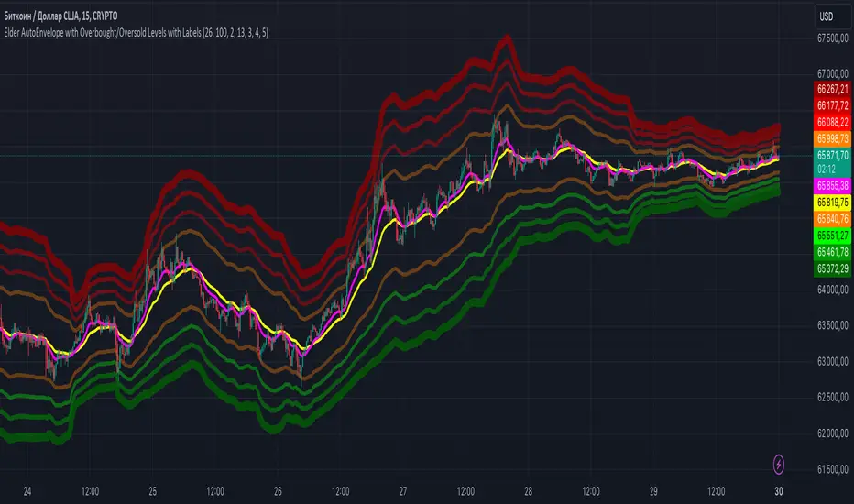Screen dimensions: 854x504
Task: Click the purple lightning bolt icon
Action: pos(778,465)
